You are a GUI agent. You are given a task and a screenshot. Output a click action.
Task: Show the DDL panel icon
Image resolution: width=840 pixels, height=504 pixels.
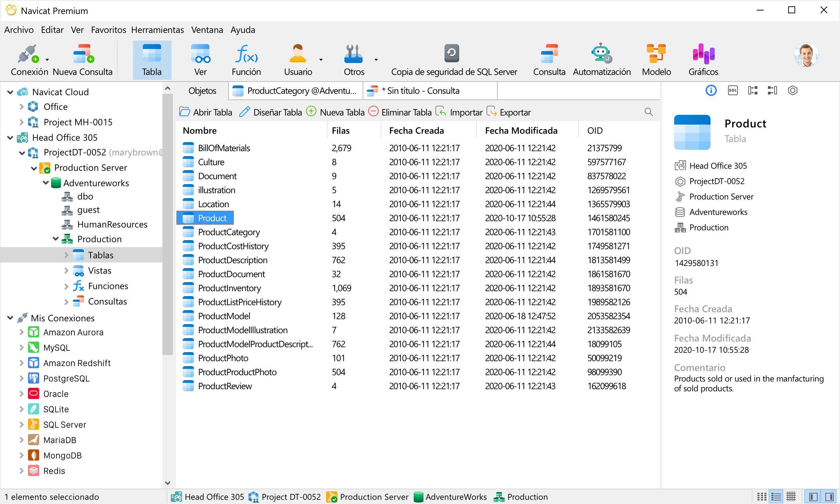(733, 91)
